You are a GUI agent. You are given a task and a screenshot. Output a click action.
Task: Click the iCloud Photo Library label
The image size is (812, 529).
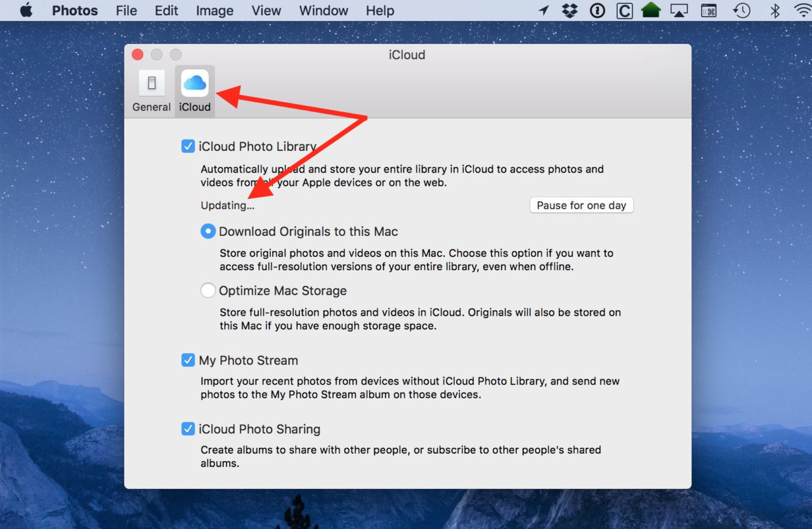point(258,147)
